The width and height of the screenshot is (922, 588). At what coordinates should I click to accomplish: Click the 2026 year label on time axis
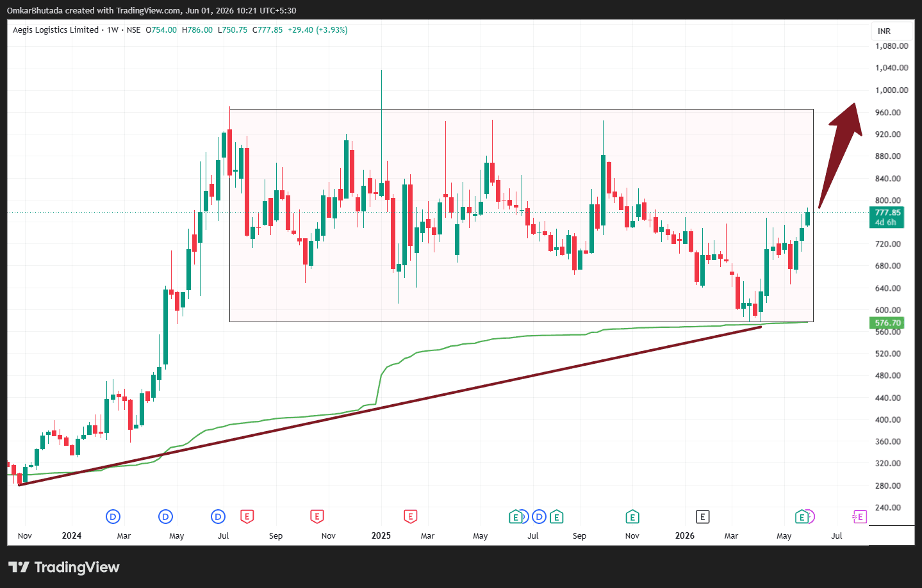685,535
